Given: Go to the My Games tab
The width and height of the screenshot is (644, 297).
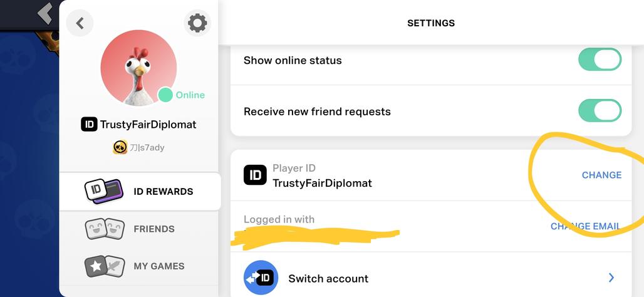Looking at the screenshot, I should pyautogui.click(x=158, y=266).
